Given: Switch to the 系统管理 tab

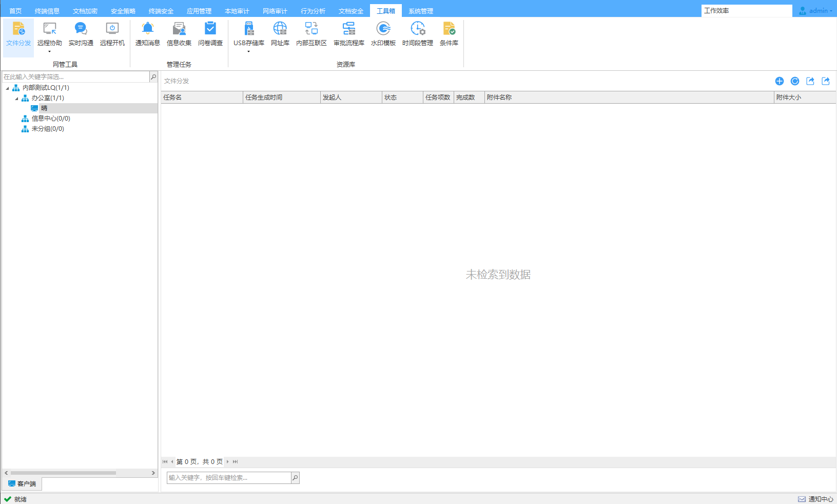Looking at the screenshot, I should (x=420, y=11).
